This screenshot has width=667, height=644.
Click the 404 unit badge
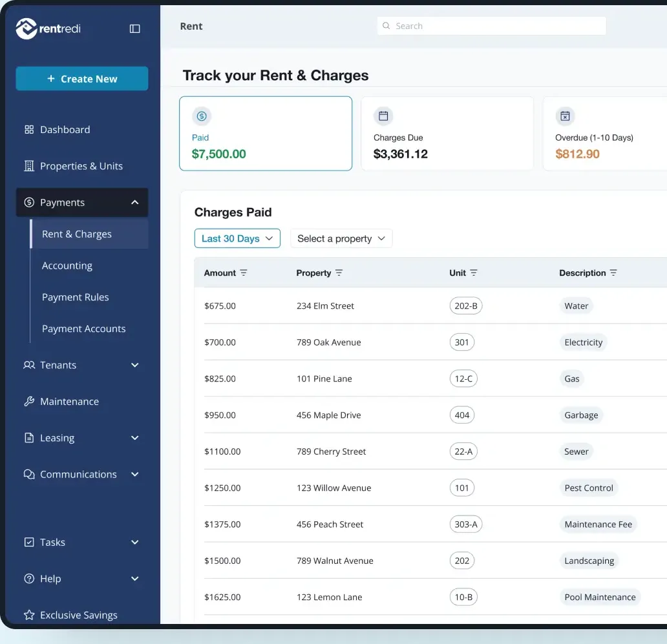point(461,415)
